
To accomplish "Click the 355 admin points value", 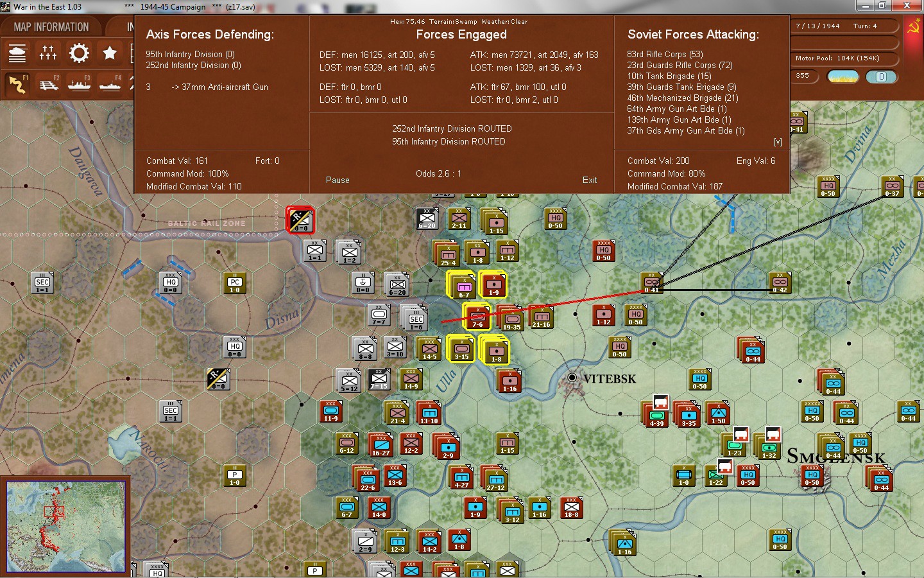I will point(802,76).
